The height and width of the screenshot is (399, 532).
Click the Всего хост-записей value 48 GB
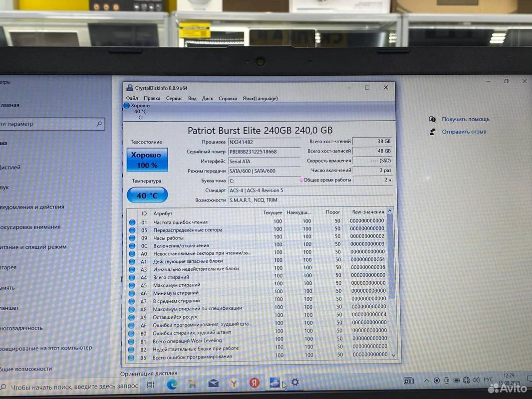pos(372,151)
